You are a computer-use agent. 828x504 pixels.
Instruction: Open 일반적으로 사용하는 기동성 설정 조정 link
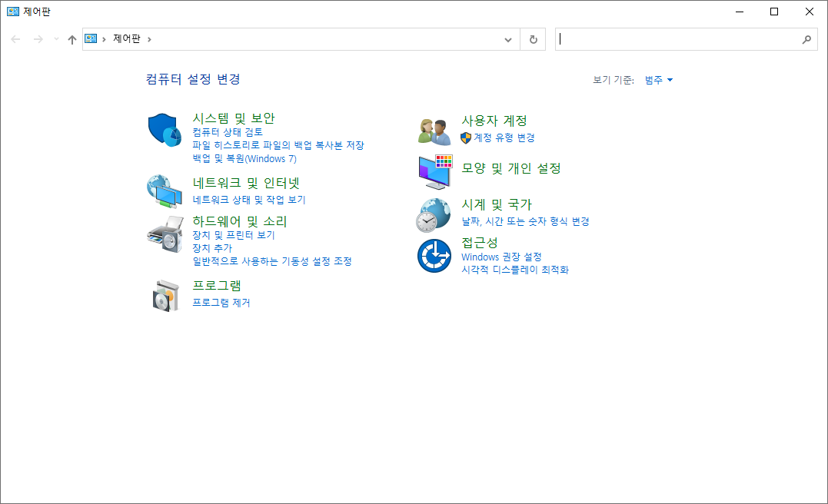pyautogui.click(x=272, y=260)
